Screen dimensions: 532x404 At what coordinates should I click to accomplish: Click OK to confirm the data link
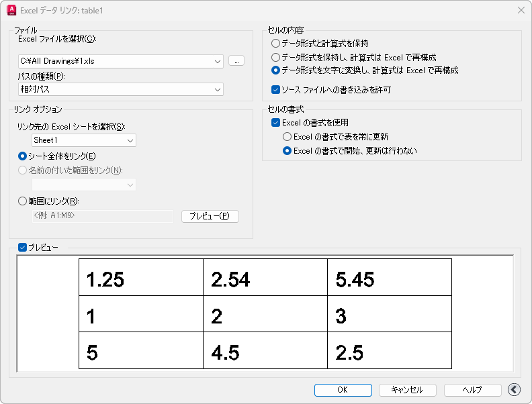click(343, 390)
